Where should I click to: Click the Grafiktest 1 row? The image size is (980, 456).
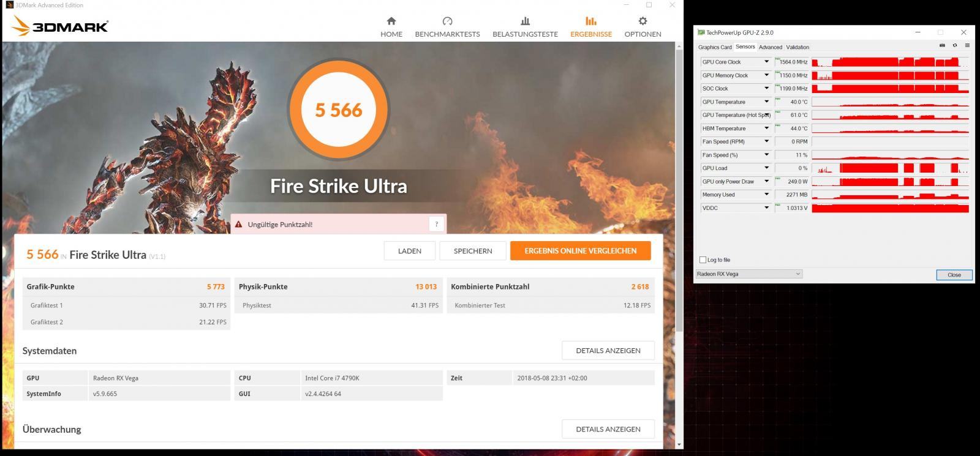click(x=126, y=305)
